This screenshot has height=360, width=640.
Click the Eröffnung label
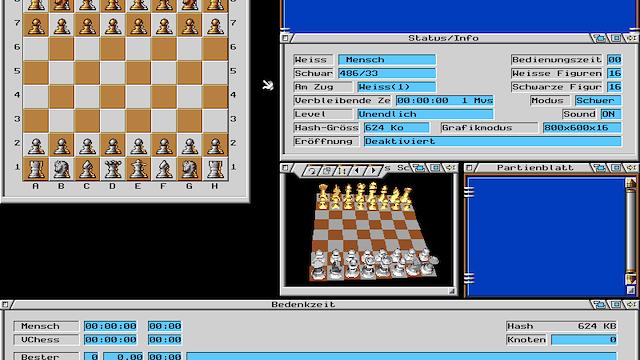[326, 141]
